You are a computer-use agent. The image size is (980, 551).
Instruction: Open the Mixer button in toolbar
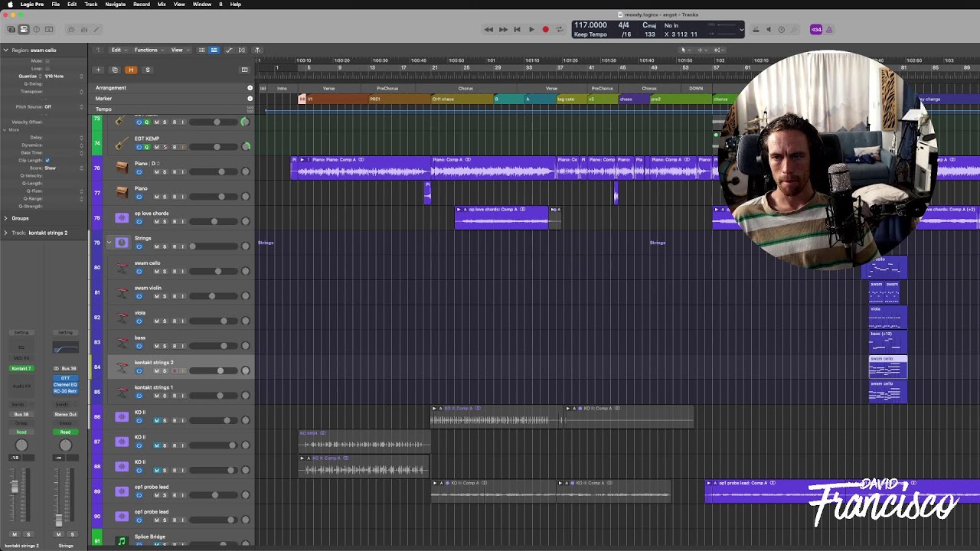click(x=84, y=30)
